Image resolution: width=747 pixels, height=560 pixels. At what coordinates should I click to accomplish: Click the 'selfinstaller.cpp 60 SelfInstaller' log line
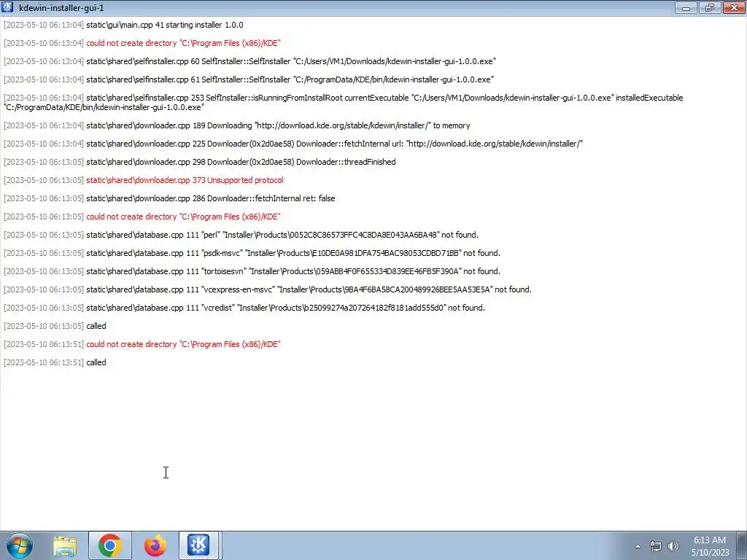(x=249, y=61)
